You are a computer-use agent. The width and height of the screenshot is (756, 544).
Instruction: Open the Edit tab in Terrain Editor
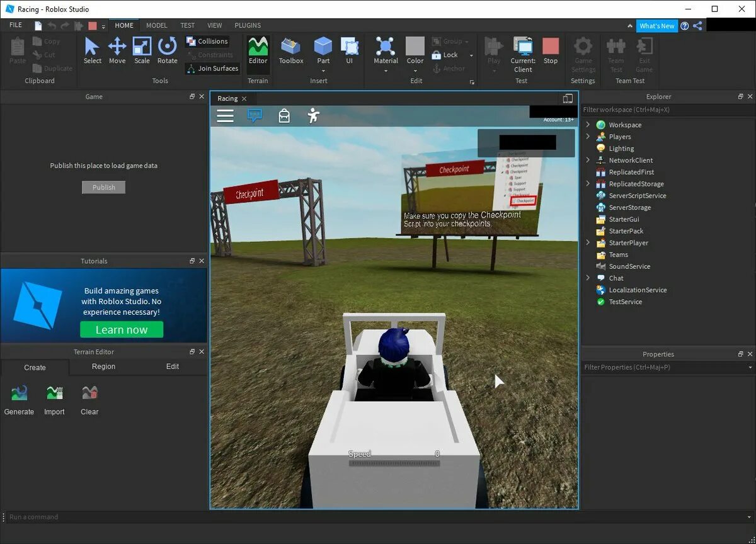tap(172, 366)
